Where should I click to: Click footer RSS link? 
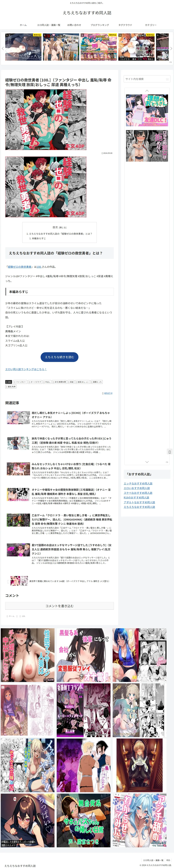click(x=168, y=860)
